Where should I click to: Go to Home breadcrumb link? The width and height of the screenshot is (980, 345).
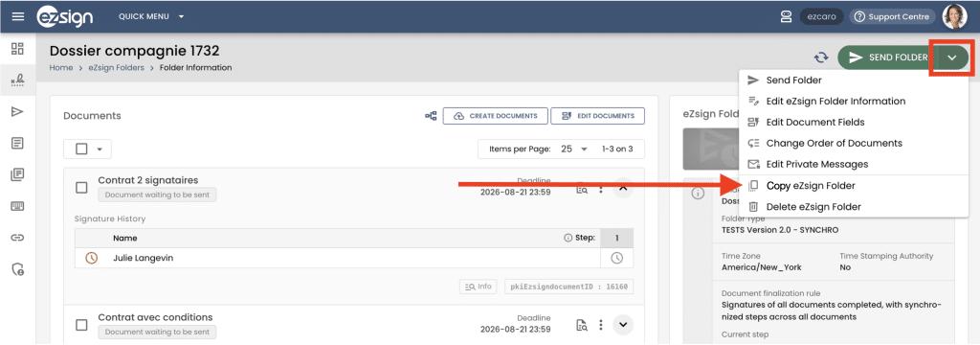61,68
